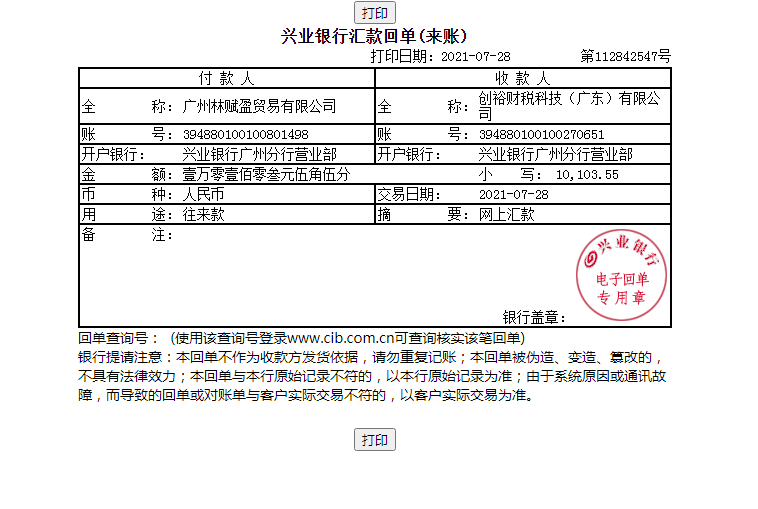Viewport: 758px width, 509px height.
Task: Click the 交易日期 label
Action: 409,194
